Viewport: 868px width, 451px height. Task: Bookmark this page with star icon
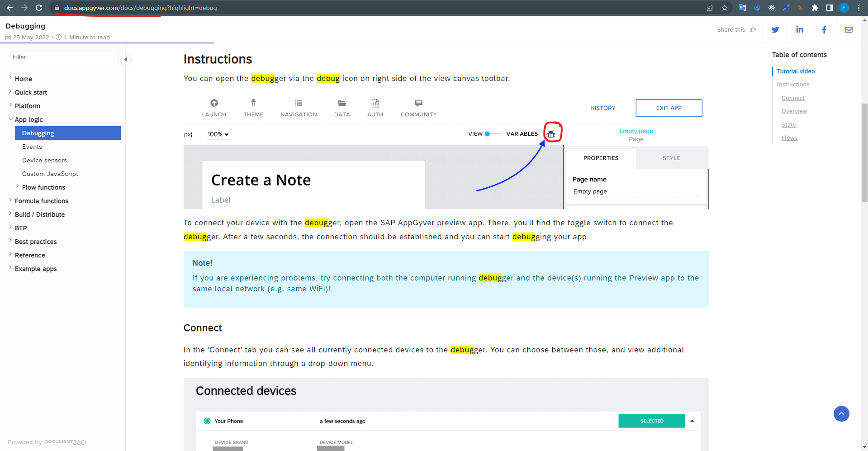click(725, 8)
